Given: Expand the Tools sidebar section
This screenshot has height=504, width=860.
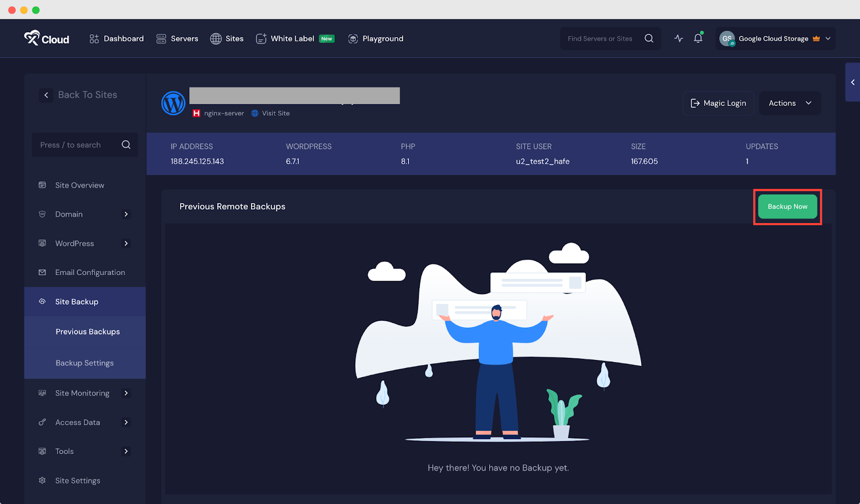Looking at the screenshot, I should click(x=126, y=451).
